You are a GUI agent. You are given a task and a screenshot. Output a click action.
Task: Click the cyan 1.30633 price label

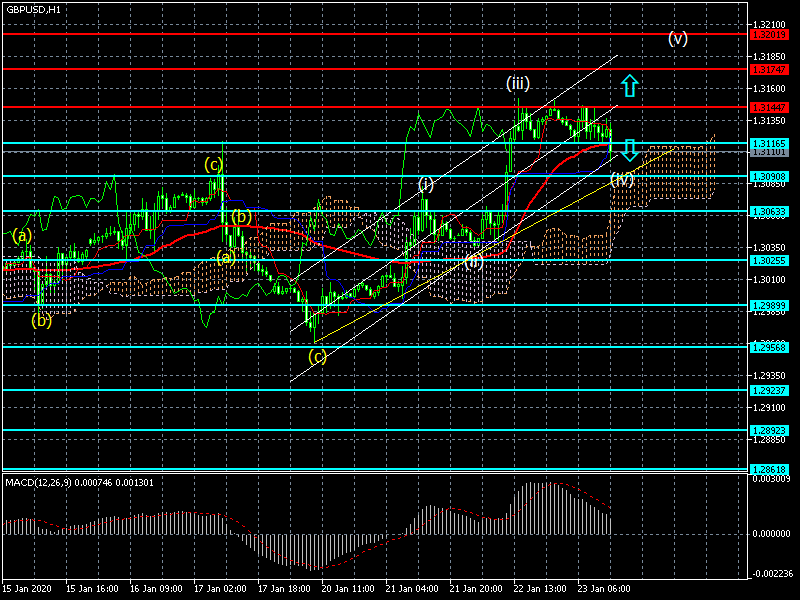[x=769, y=211]
